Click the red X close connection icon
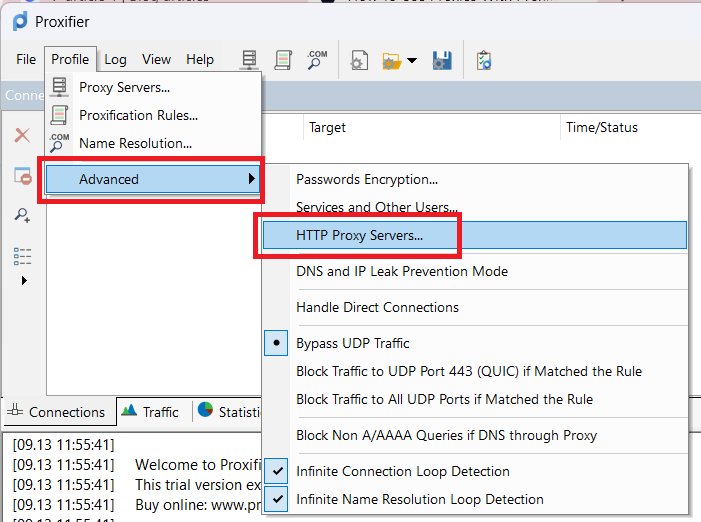Viewport: 701px width, 522px height. coord(22,135)
